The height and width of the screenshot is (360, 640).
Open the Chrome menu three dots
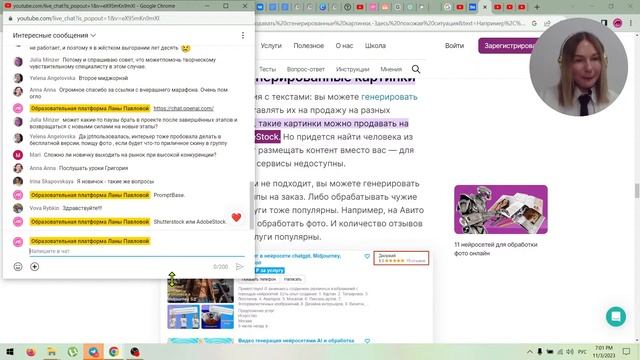632,24
